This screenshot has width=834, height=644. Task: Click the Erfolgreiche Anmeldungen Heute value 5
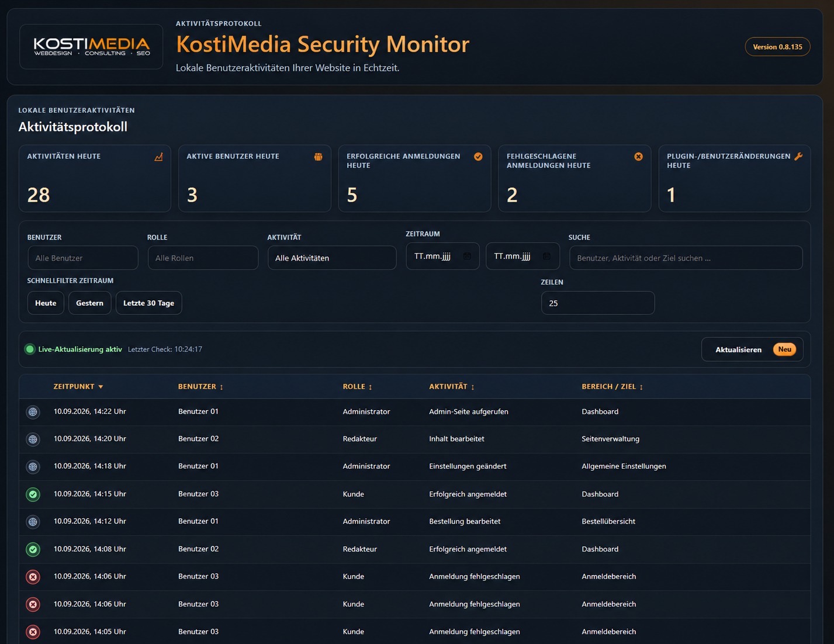(352, 195)
